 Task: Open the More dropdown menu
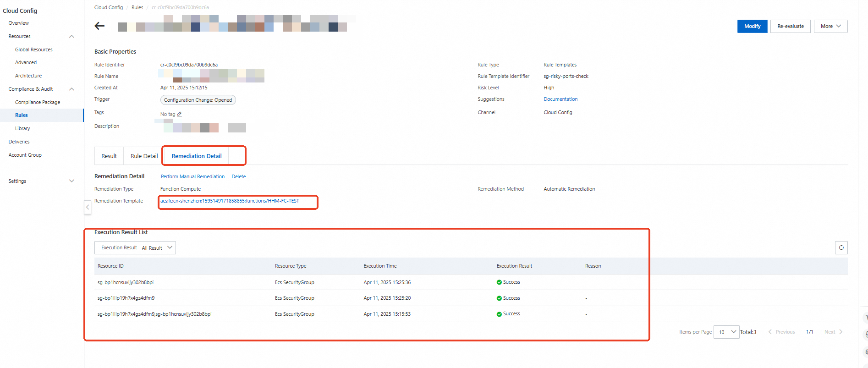pyautogui.click(x=830, y=26)
